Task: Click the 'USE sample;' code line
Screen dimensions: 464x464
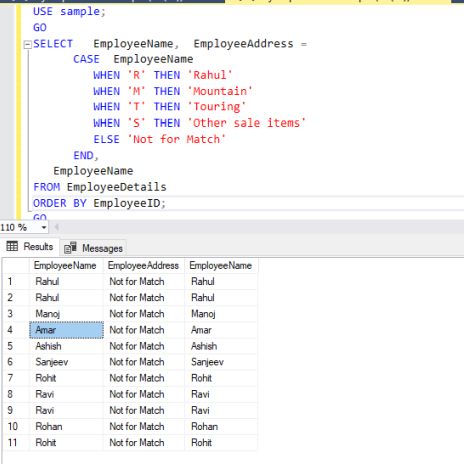Action: pos(69,12)
